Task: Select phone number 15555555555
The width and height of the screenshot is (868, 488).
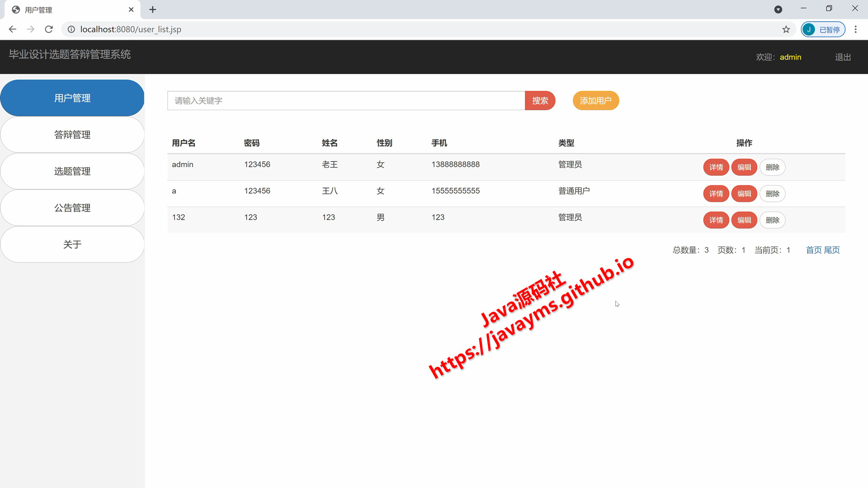Action: [x=456, y=191]
